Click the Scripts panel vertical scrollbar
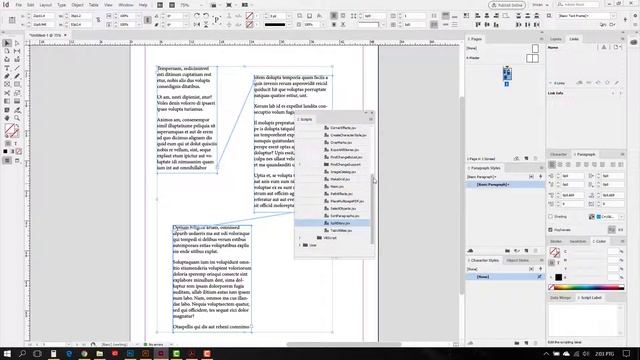 coord(372,208)
